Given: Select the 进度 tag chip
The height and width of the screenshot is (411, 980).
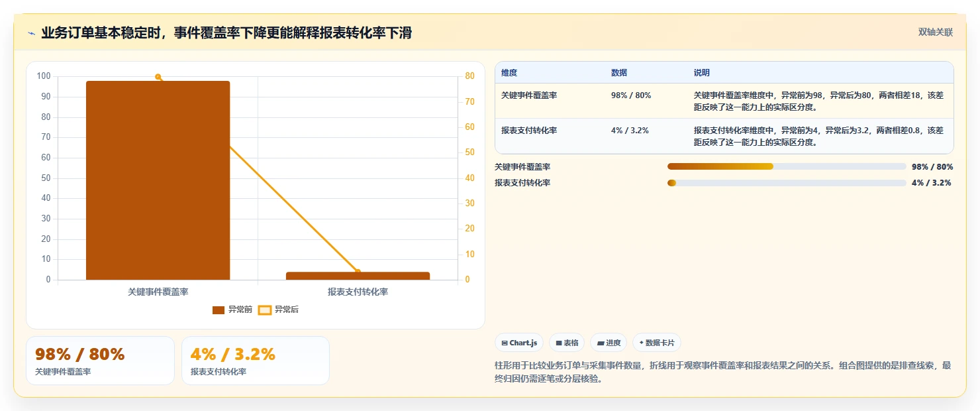Looking at the screenshot, I should pos(609,343).
